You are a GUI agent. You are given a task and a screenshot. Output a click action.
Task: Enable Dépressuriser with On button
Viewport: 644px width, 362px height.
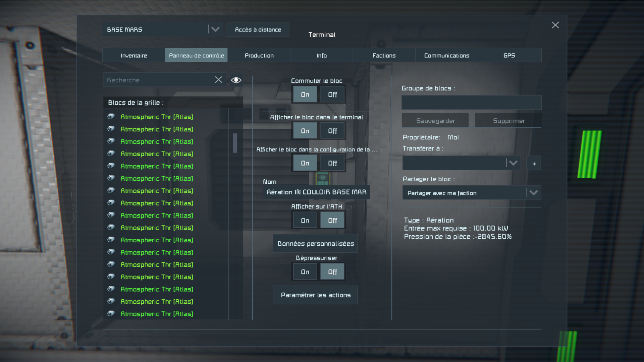[x=305, y=272]
